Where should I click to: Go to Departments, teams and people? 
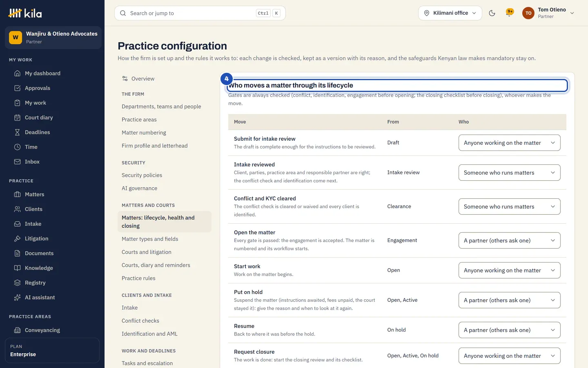(x=165, y=106)
